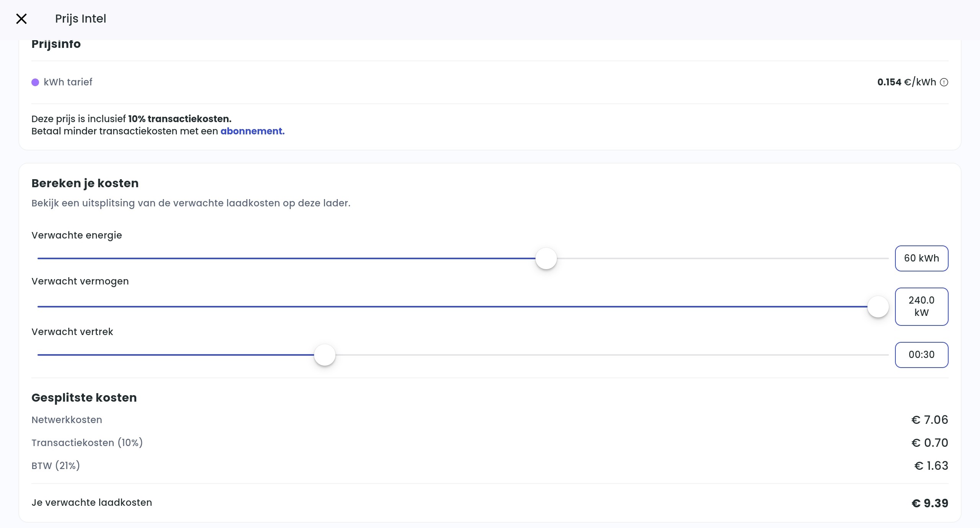Click the Bereken je kosten heading
The width and height of the screenshot is (980, 528).
tap(85, 183)
